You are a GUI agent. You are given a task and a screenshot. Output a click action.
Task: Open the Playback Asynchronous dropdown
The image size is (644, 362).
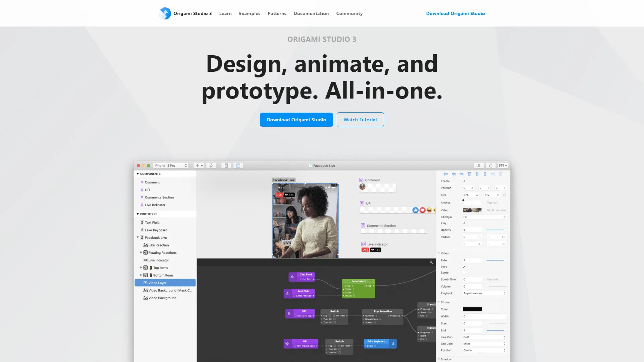[x=484, y=293]
